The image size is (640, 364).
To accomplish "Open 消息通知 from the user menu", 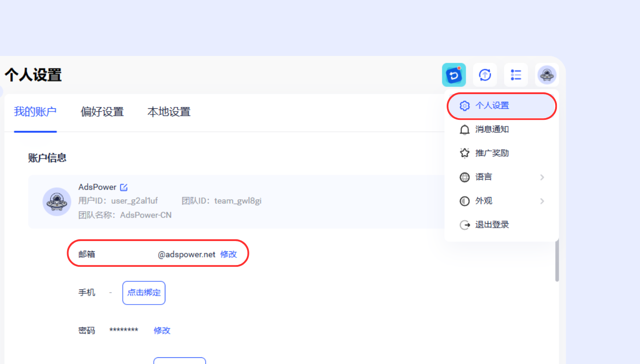I will pos(501,130).
